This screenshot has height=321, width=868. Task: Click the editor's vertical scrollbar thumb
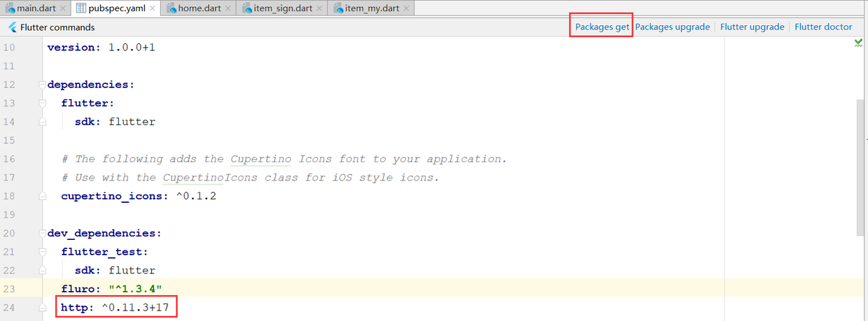coord(860,168)
